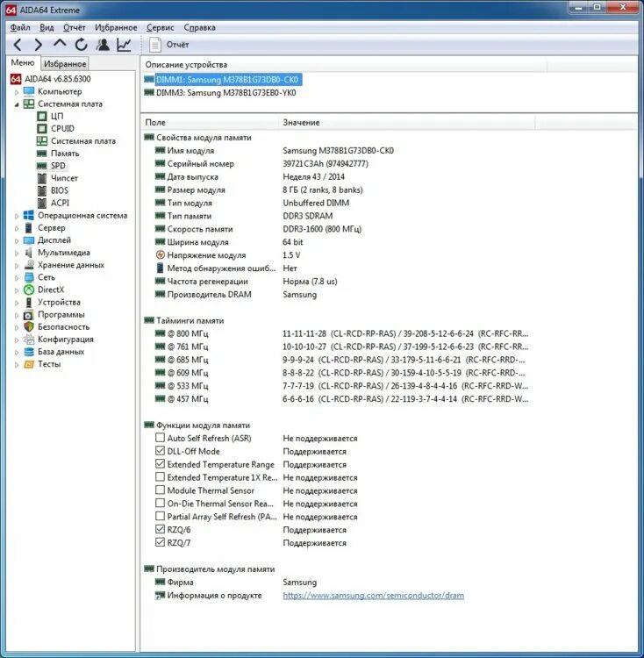The height and width of the screenshot is (658, 644).
Task: Open the Чипсет tree item
Action: pos(64,178)
